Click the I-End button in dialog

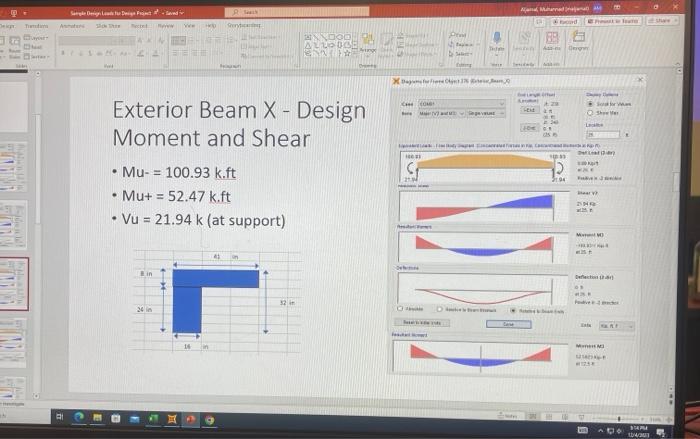coord(529,110)
